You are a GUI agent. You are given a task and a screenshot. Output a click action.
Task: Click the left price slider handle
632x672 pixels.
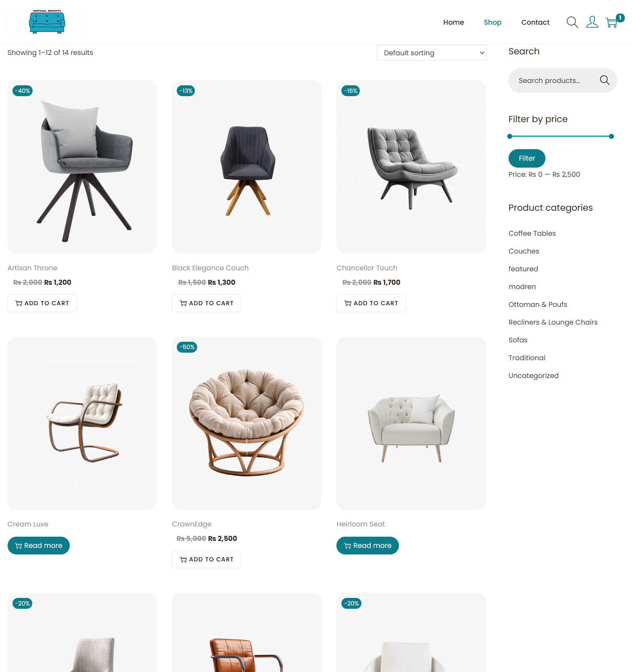coord(510,137)
